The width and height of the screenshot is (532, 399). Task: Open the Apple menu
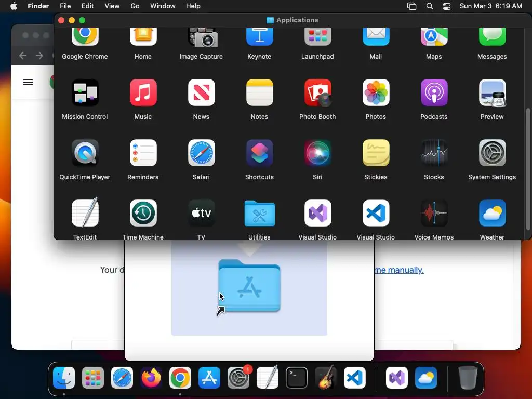click(x=14, y=6)
